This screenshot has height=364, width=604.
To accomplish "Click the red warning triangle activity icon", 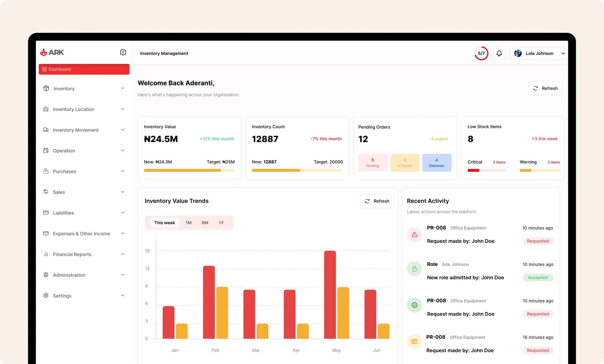I will coord(414,235).
